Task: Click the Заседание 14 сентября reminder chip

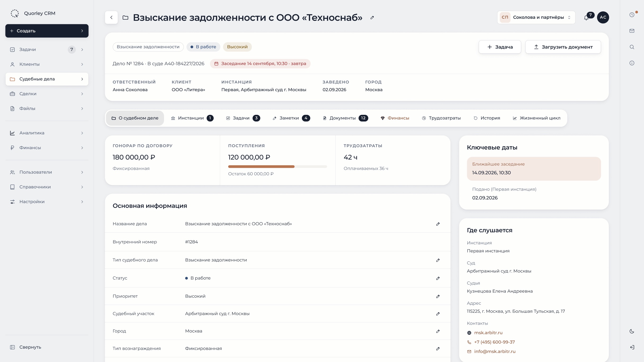Action: pos(260,64)
